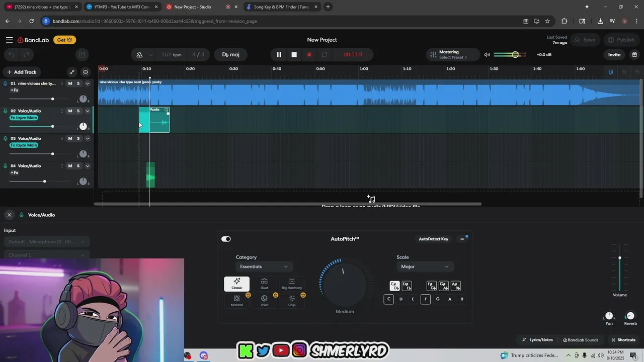Open the Category Essentials dropdown
This screenshot has width=644, height=362.
[x=264, y=266]
